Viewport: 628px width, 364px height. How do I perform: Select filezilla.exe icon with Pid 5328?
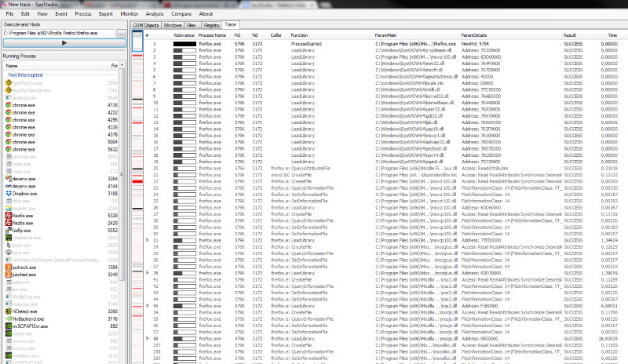click(x=9, y=216)
